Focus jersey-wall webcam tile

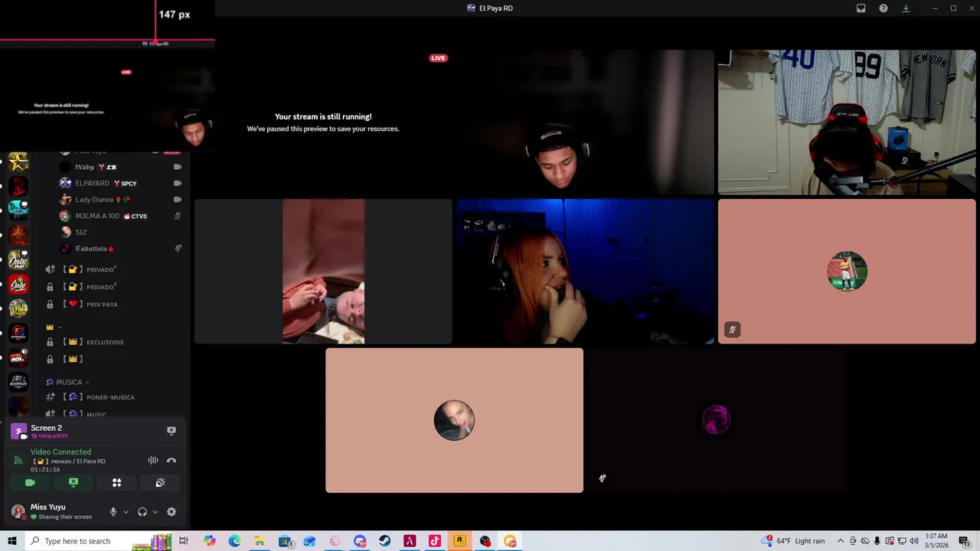coord(847,122)
